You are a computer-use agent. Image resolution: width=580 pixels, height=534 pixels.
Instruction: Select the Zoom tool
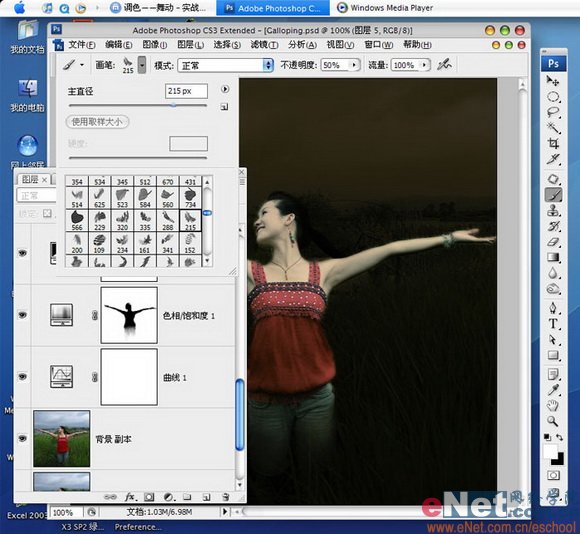pos(553,421)
